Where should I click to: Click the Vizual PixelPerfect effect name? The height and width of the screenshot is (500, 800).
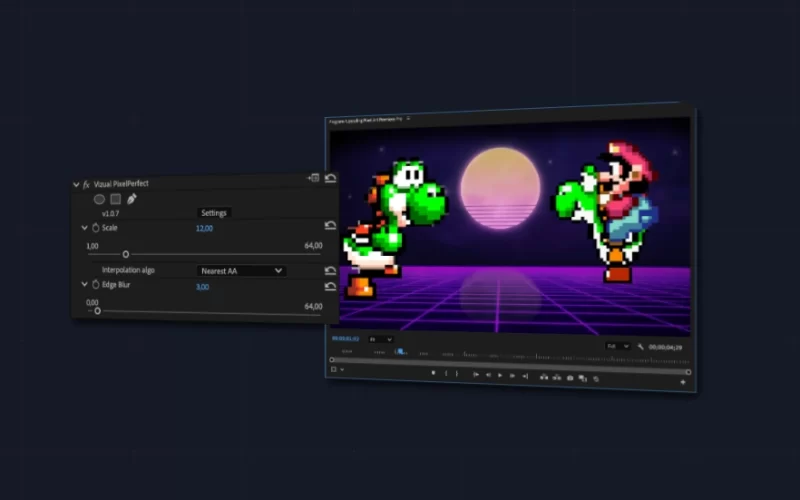click(121, 184)
